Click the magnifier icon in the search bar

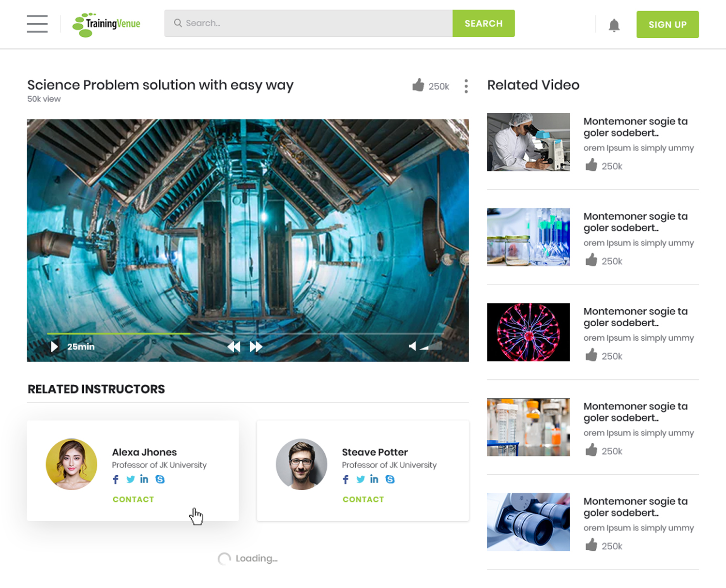click(178, 23)
